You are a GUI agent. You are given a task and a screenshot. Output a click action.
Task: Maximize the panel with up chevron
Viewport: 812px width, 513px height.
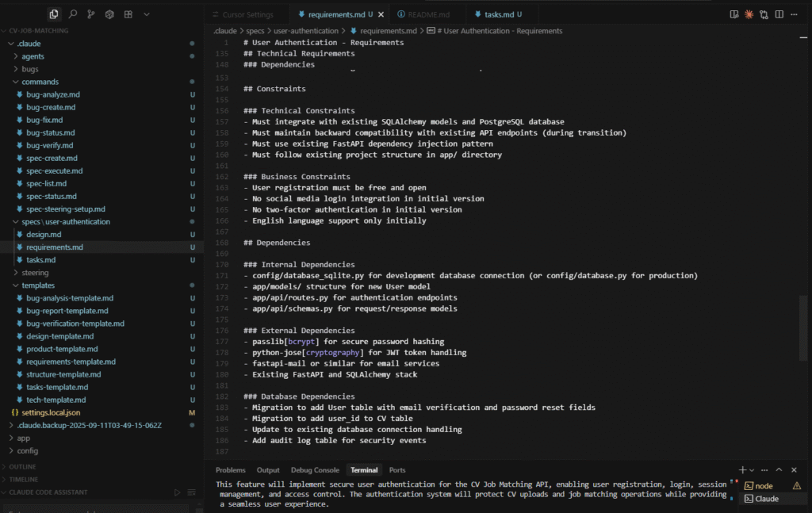click(779, 470)
